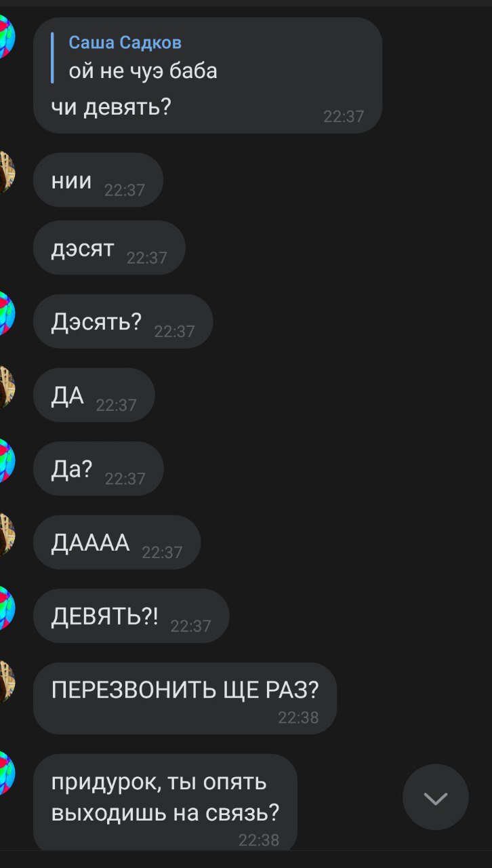
Task: Tap photo avatar beside 'ДАААА' message
Action: click(7, 534)
